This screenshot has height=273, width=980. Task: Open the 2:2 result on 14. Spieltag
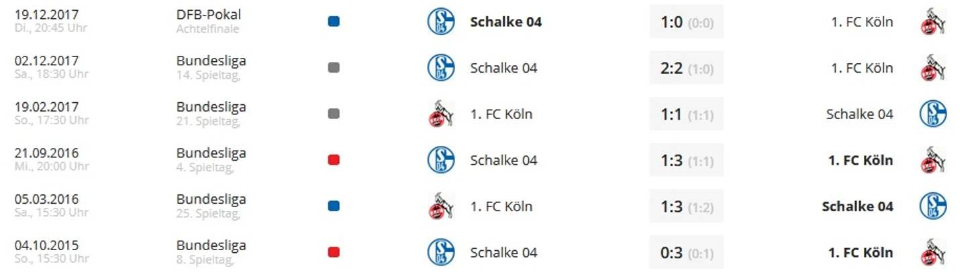pos(686,68)
